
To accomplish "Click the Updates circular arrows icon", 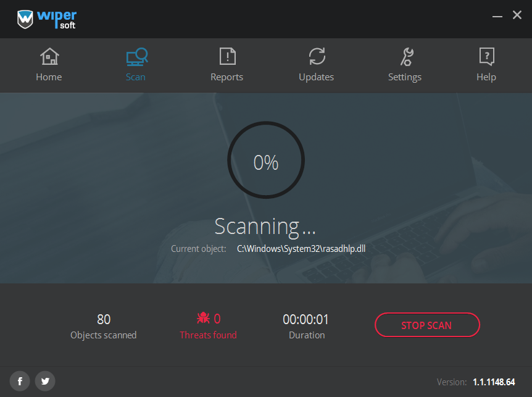I will (x=317, y=57).
